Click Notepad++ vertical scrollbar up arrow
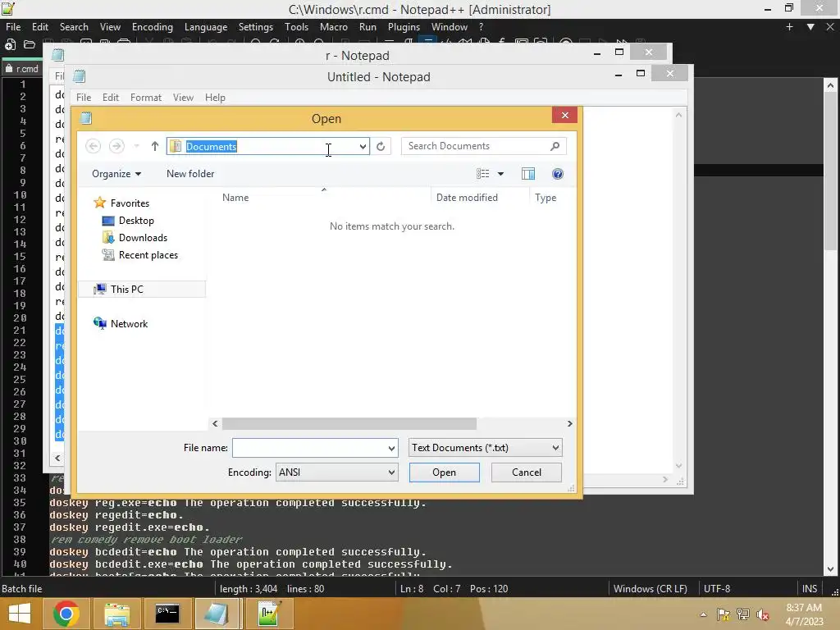 click(830, 84)
